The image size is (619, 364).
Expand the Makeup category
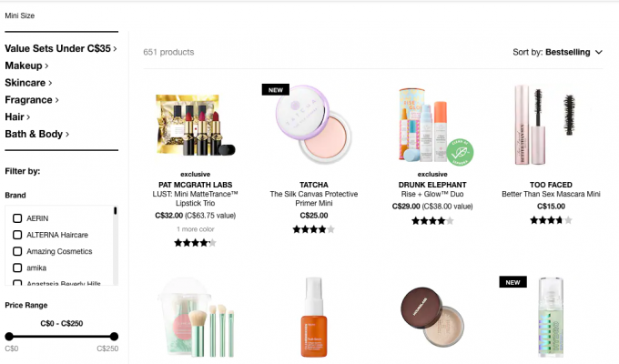point(26,66)
